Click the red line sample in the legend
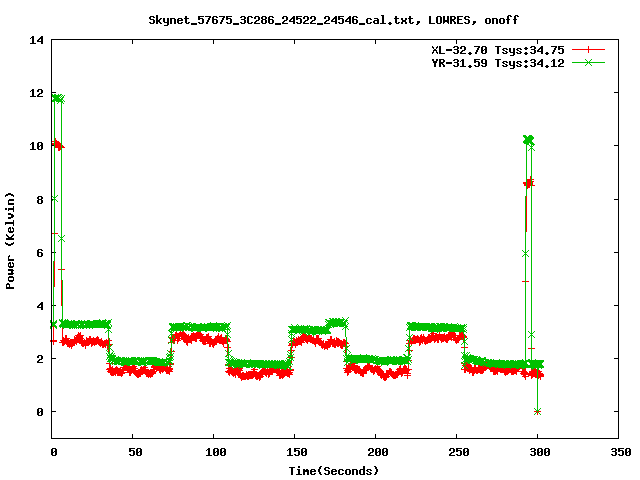Viewport: 640px width, 480px height. pyautogui.click(x=588, y=50)
